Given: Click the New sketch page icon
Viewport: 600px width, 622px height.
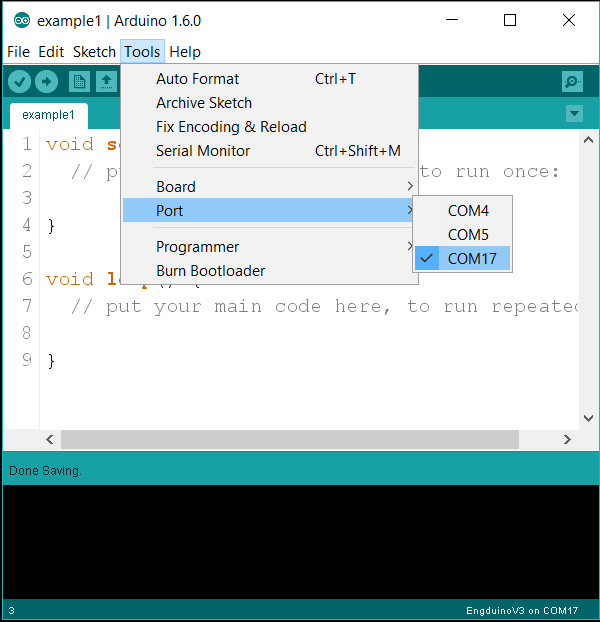Looking at the screenshot, I should pyautogui.click(x=79, y=82).
